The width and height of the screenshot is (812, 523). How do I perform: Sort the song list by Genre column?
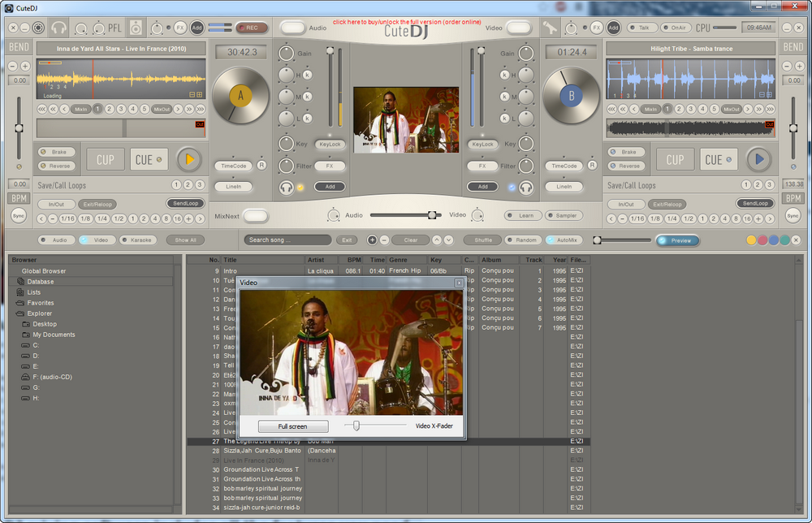[x=407, y=260]
